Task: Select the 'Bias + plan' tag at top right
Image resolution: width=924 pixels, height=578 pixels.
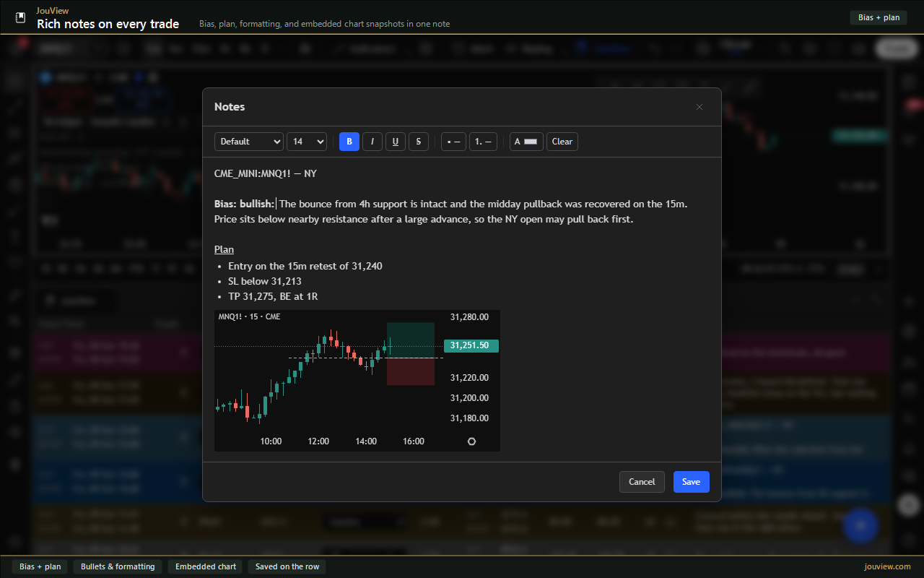Action: tap(879, 17)
